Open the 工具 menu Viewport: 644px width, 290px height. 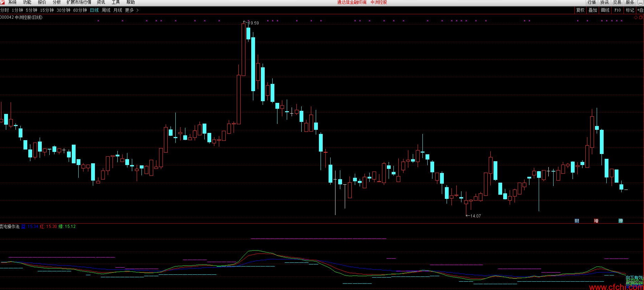116,2
